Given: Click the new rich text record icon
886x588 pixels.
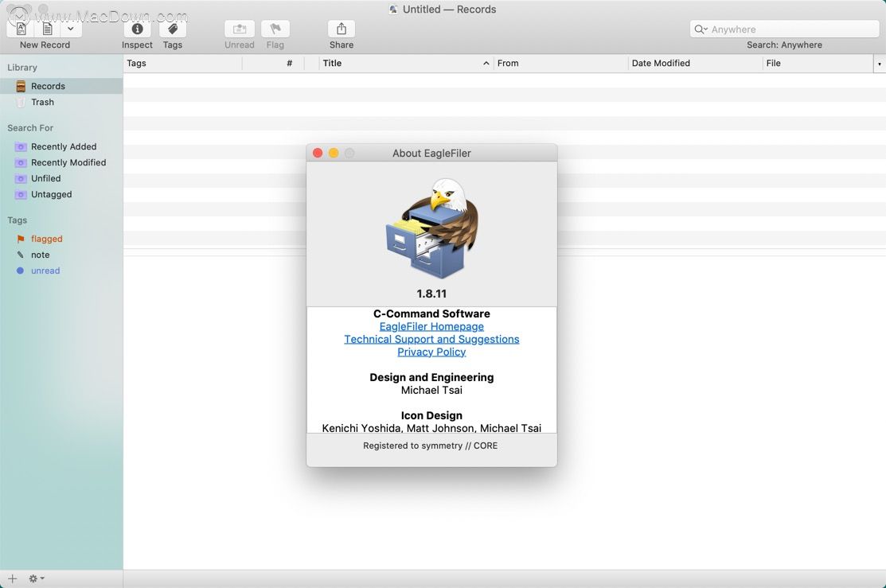Looking at the screenshot, I should (x=21, y=28).
